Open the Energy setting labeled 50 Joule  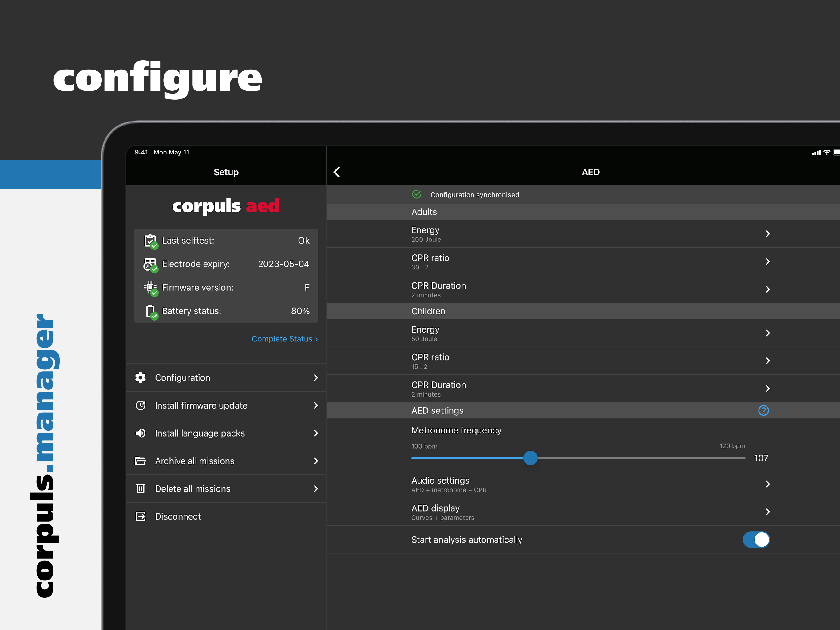[583, 333]
